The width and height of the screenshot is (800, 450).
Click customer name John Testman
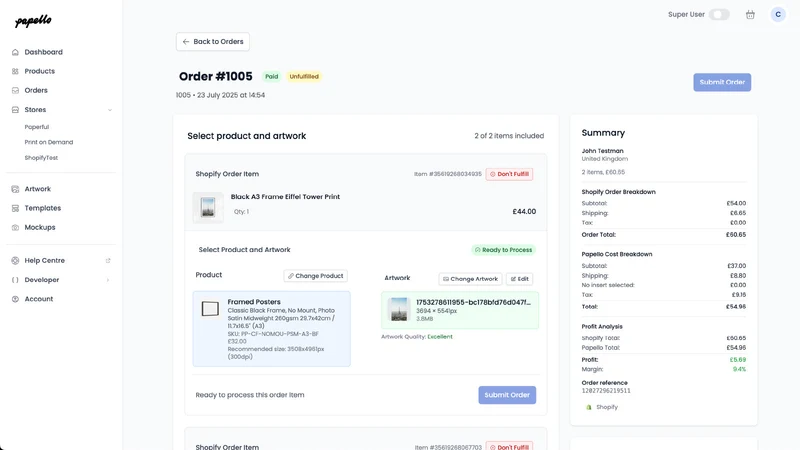click(603, 151)
